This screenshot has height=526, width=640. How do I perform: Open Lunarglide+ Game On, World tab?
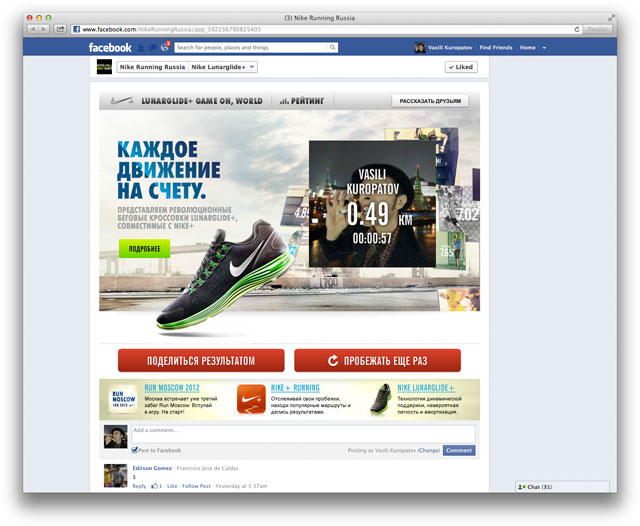(202, 101)
